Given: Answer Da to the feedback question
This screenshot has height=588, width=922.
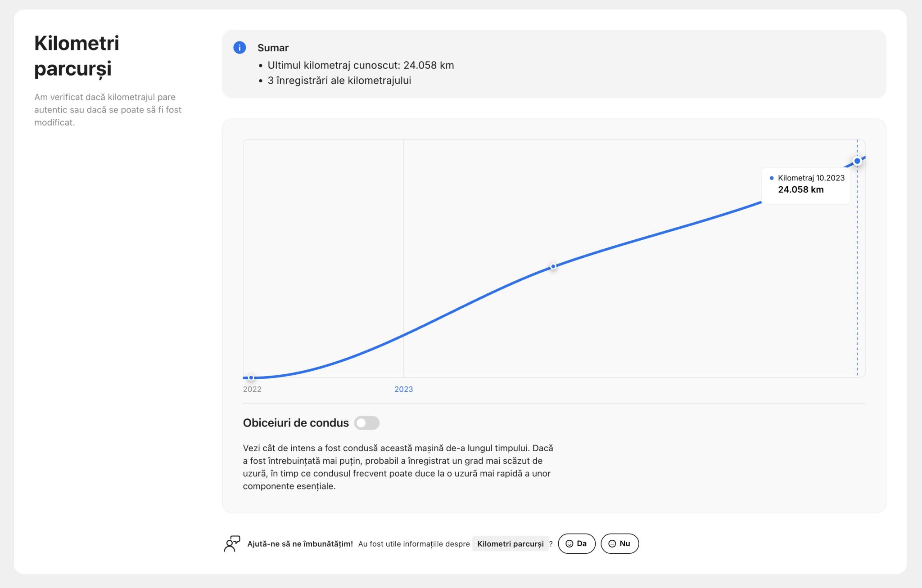Looking at the screenshot, I should (577, 543).
